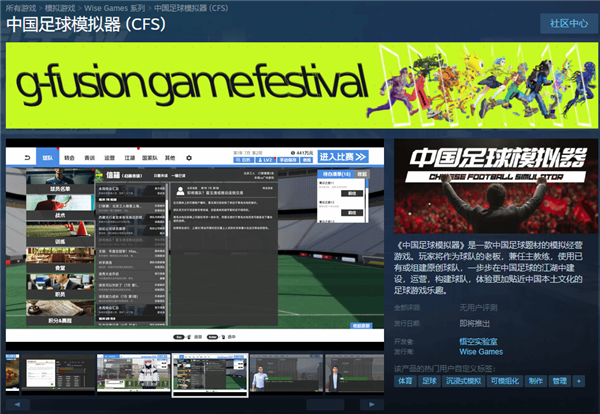600x414 pixels.
Task: Select the currently highlighted screenshot thumbnail
Action: (x=208, y=372)
